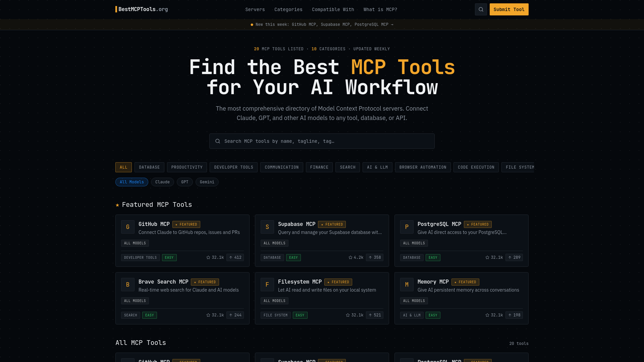Click the star count on PostgreSQL MCP card

(x=494, y=257)
